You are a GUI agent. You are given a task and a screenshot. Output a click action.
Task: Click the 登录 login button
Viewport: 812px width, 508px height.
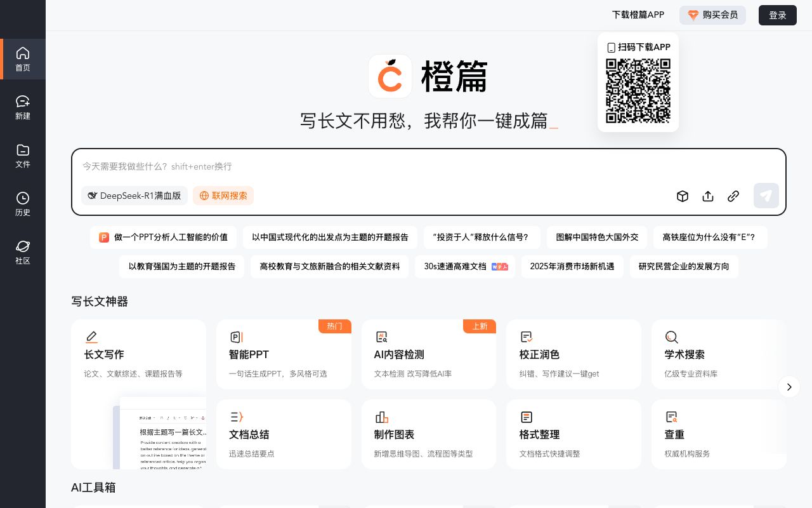pos(778,15)
